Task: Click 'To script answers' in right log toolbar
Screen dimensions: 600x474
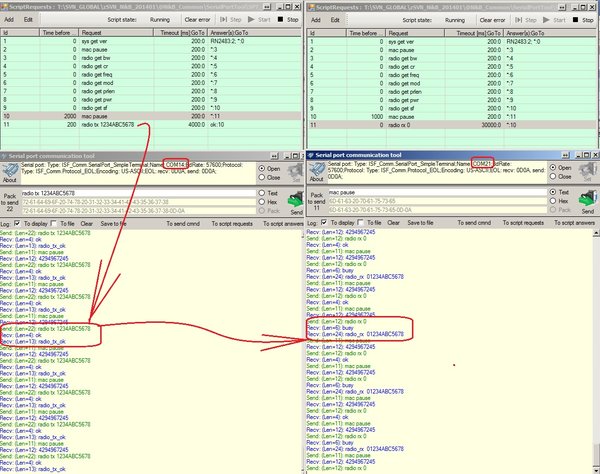Action: [x=575, y=222]
